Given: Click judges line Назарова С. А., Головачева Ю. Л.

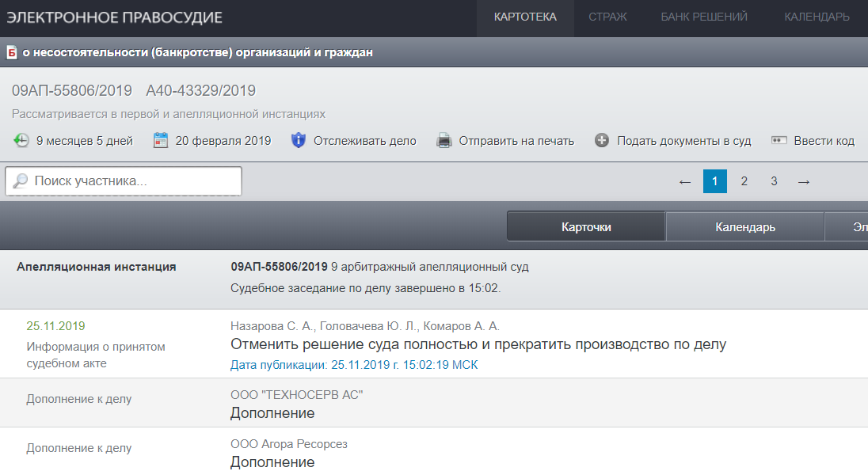Looking at the screenshot, I should (x=365, y=326).
